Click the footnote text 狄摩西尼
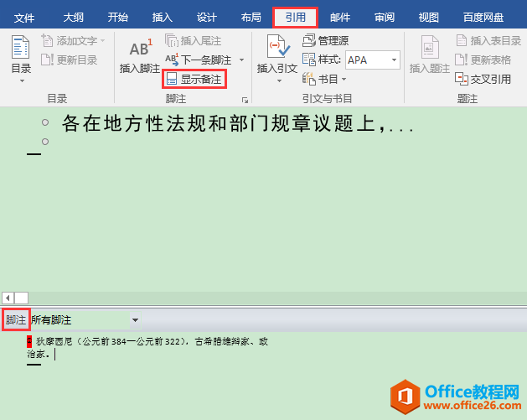This screenshot has width=527, height=420. (x=54, y=342)
